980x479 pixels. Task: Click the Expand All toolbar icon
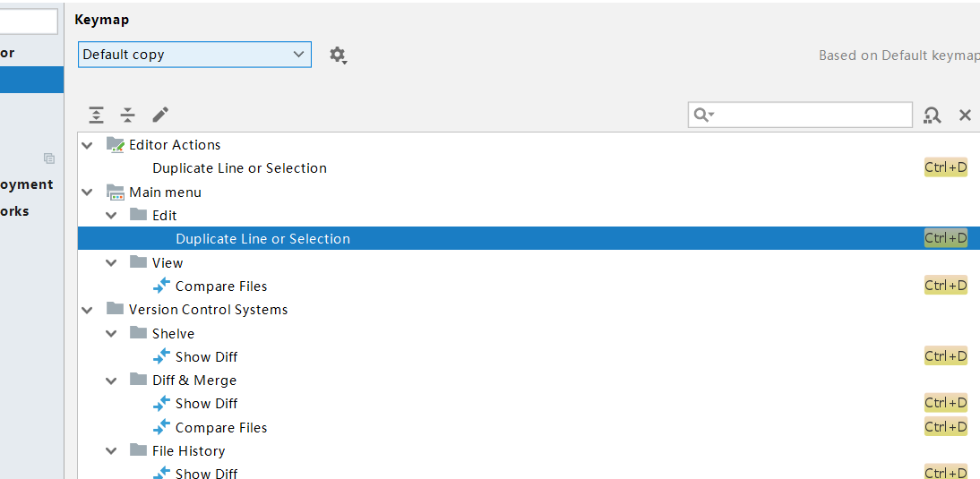(x=96, y=115)
